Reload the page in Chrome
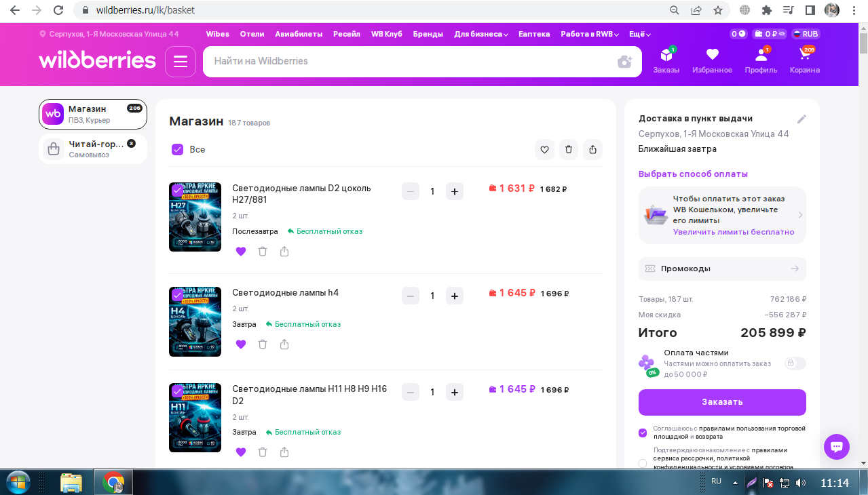The width and height of the screenshot is (868, 495). (x=58, y=10)
